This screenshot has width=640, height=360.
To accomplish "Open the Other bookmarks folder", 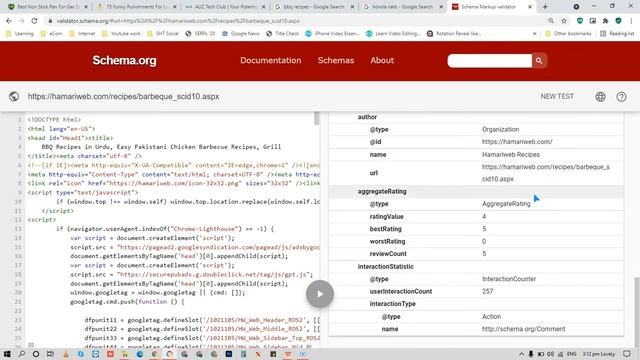I will pyautogui.click(x=568, y=33).
